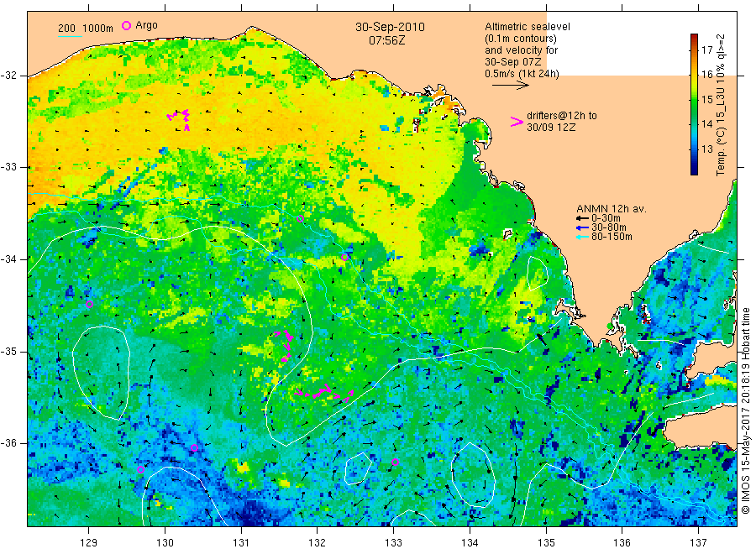The width and height of the screenshot is (756, 554).
Task: Click the Argo legend circle marker
Action: 126,25
